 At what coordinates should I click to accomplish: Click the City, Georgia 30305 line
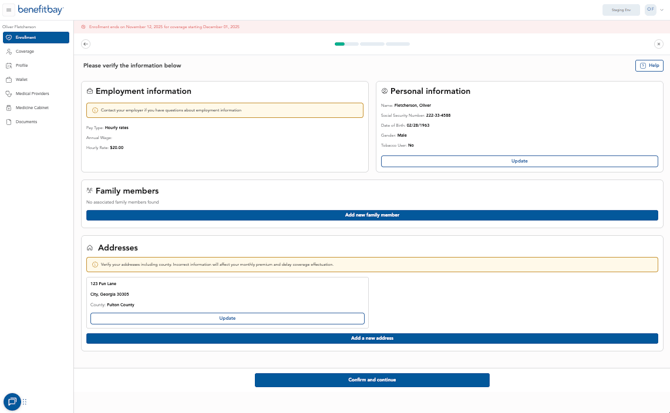click(x=109, y=294)
